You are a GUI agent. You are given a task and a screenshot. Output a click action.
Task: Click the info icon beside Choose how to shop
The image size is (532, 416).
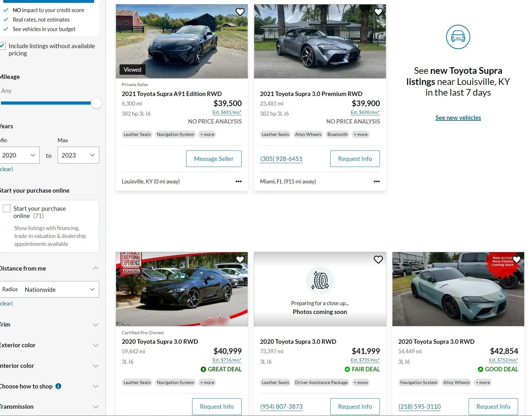point(58,386)
